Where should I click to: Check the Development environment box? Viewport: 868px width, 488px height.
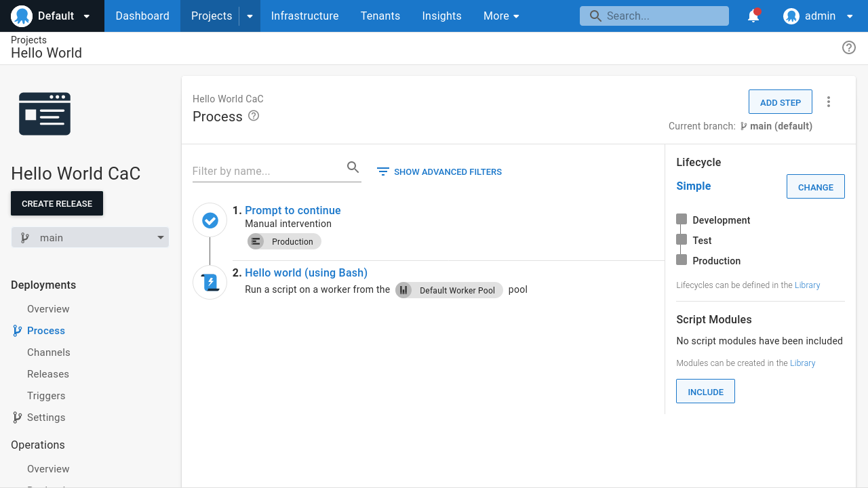coord(681,219)
